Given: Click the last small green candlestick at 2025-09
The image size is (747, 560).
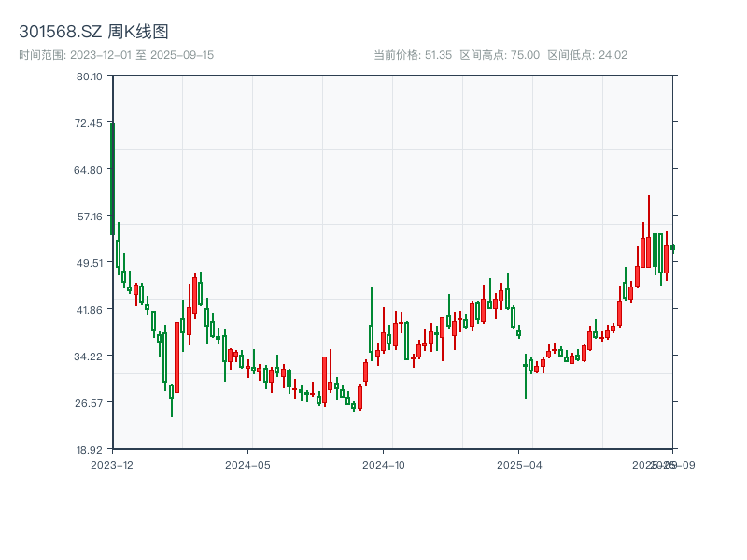Looking at the screenshot, I should [x=672, y=247].
